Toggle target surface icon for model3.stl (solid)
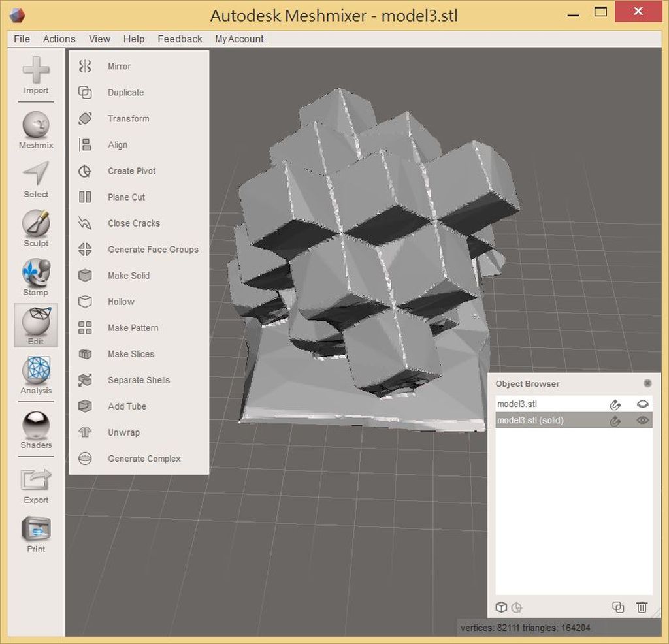Image resolution: width=669 pixels, height=644 pixels. coord(615,421)
